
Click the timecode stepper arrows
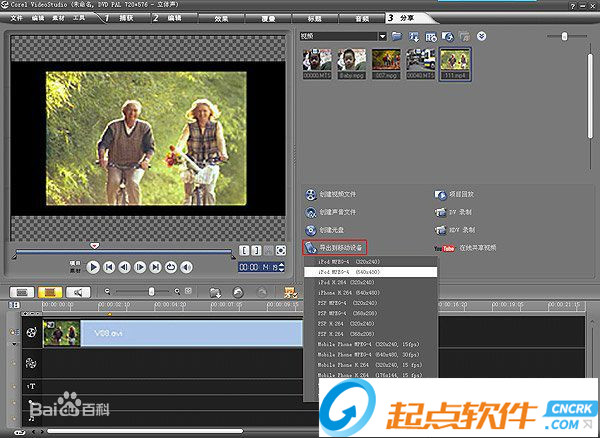(x=282, y=267)
